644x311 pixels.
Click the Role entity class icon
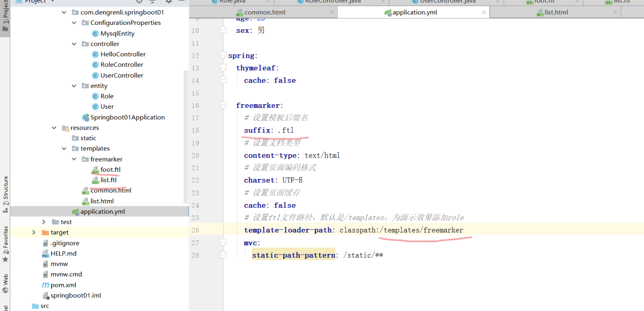coord(95,96)
